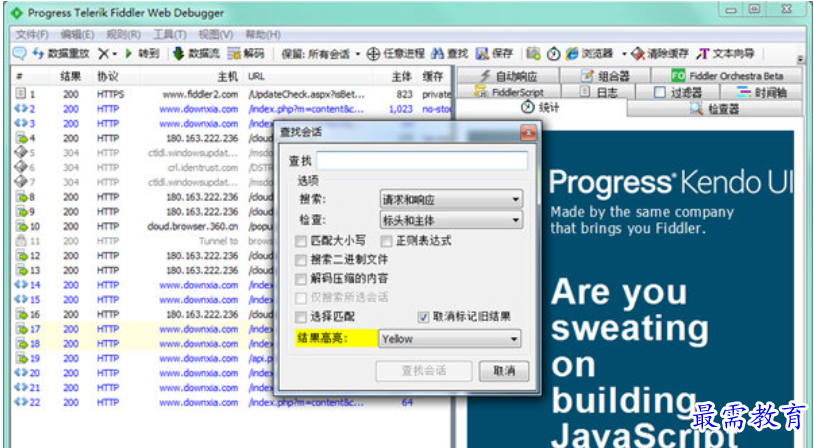Click the 查找 search text input field

[x=422, y=160]
